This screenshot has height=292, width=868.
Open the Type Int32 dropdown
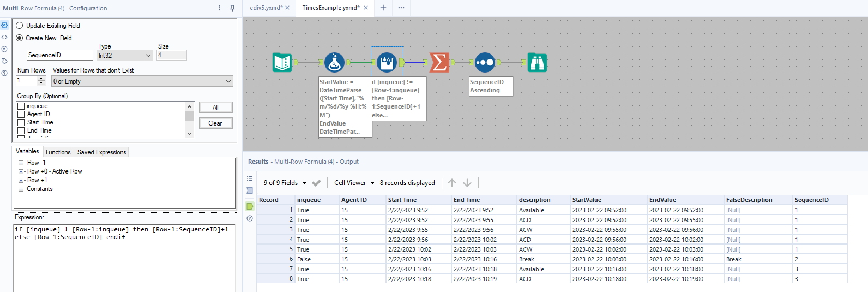click(125, 56)
